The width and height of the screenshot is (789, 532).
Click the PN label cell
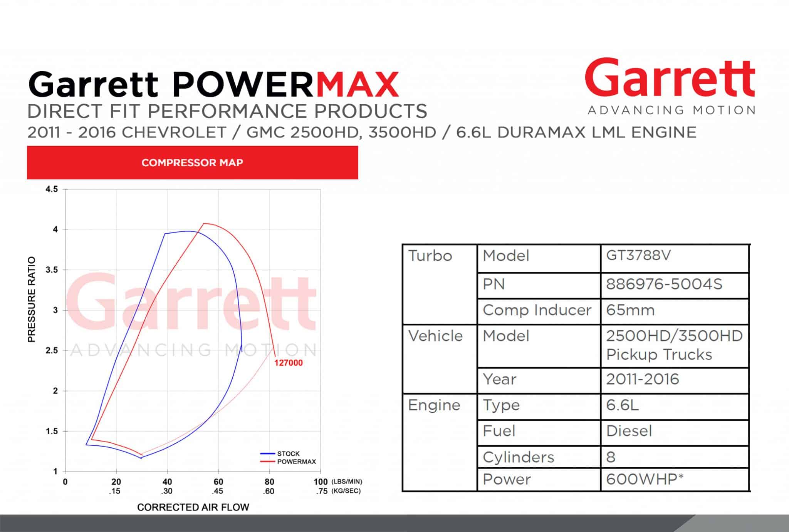tap(539, 286)
